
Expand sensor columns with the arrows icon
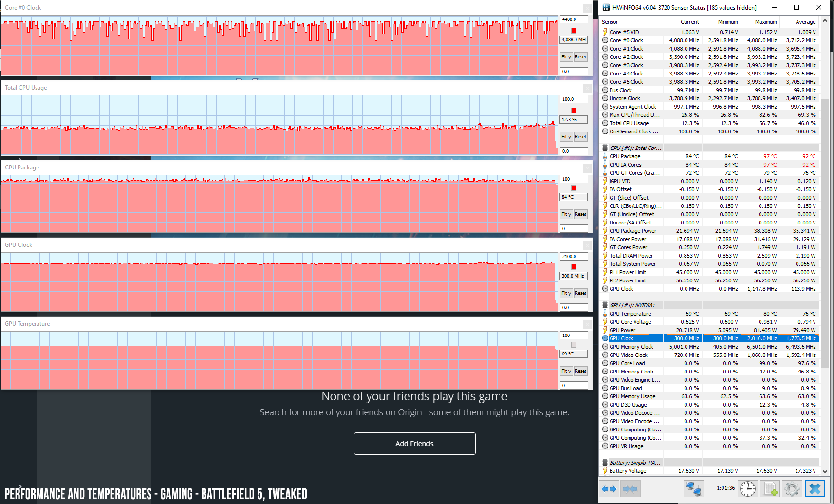click(x=609, y=489)
